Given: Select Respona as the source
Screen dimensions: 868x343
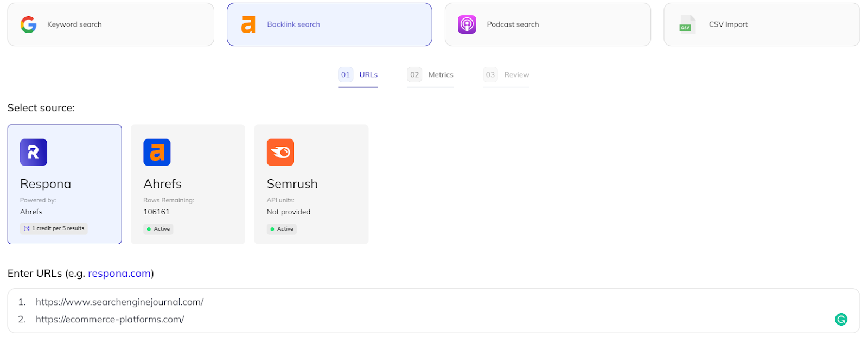Looking at the screenshot, I should (65, 185).
